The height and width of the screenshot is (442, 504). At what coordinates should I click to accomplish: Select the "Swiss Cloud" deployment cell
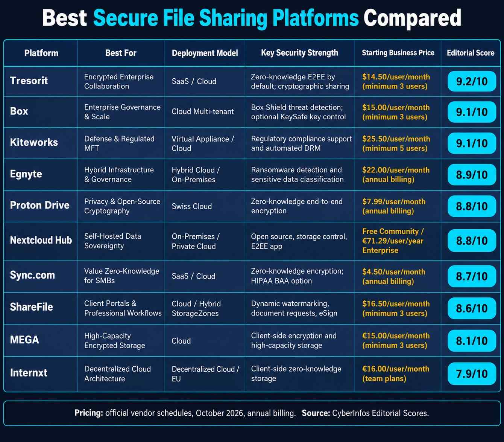pyautogui.click(x=192, y=206)
